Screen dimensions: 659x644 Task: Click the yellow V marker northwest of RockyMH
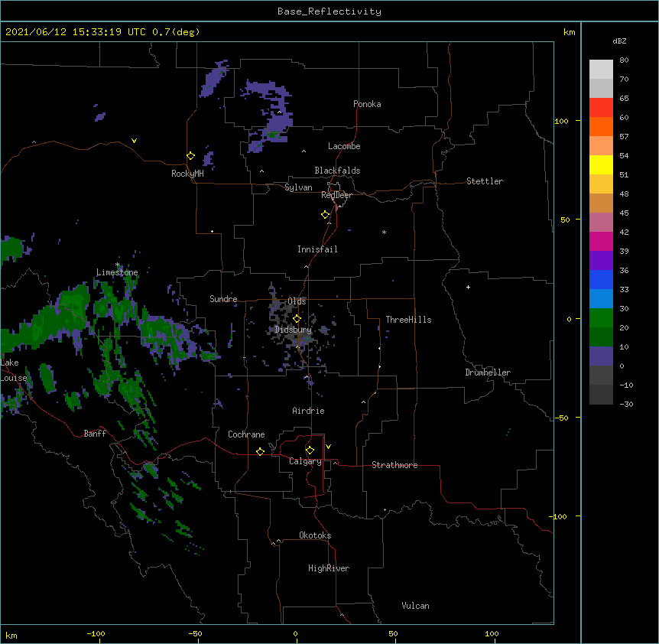click(134, 141)
